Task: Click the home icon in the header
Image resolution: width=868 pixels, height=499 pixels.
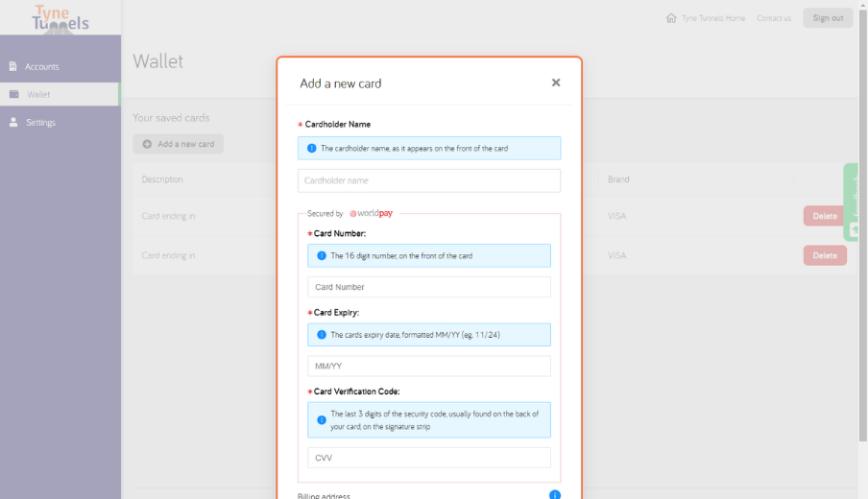Action: (671, 18)
